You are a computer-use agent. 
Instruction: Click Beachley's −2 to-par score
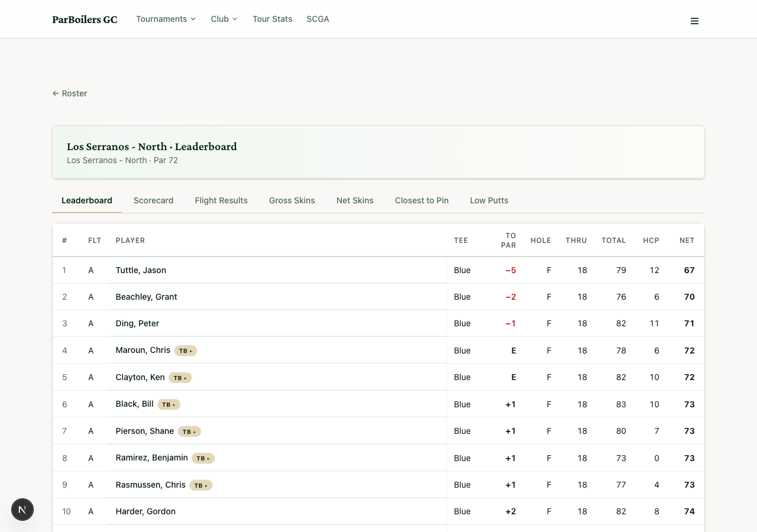(x=511, y=297)
